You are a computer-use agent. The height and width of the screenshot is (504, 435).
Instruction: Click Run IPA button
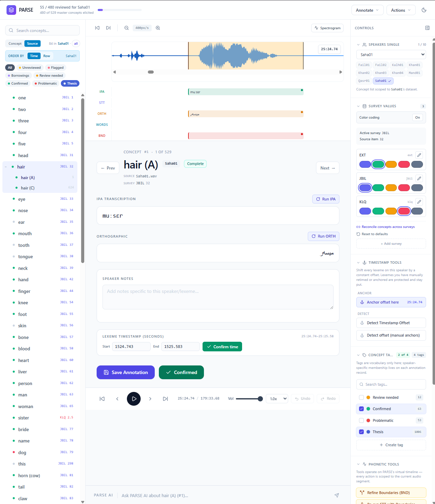pos(326,199)
